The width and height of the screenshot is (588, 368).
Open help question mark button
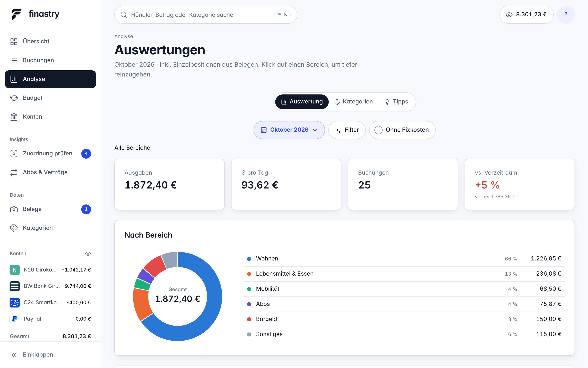pyautogui.click(x=566, y=15)
